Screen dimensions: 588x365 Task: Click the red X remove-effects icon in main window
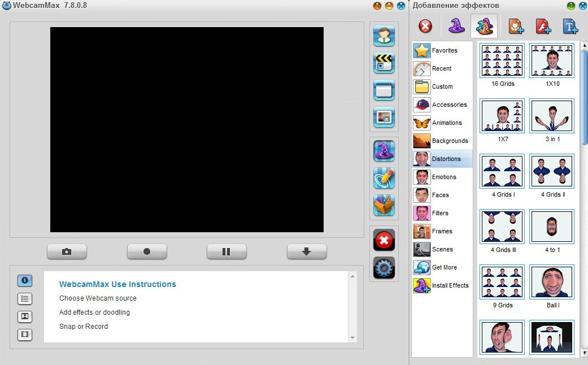coord(384,240)
